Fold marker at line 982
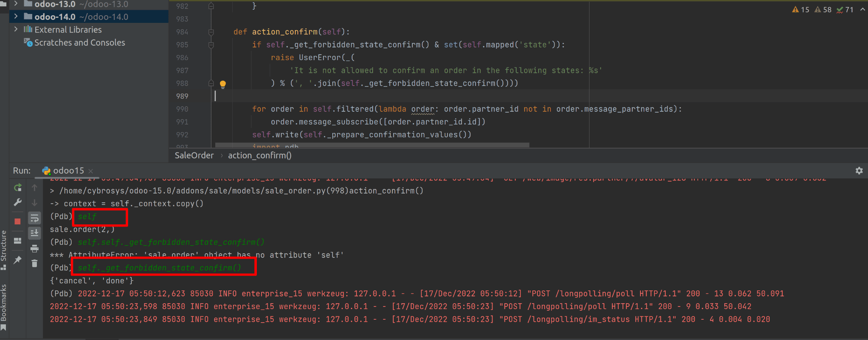 [211, 6]
